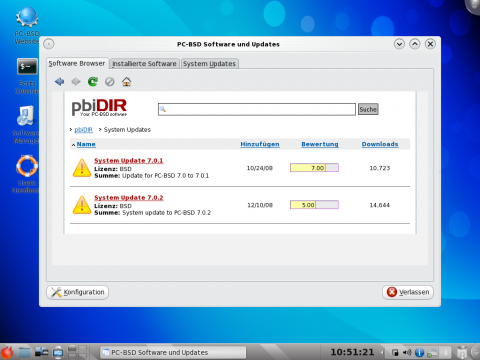This screenshot has width=480, height=360.
Task: Sort list by Name column
Action: (x=86, y=144)
